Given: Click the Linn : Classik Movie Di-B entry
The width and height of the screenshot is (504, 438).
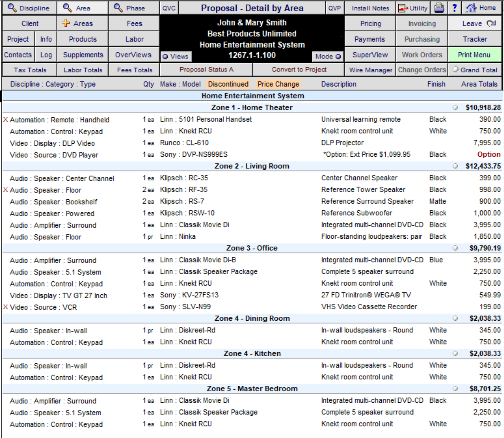Looking at the screenshot, I should tap(198, 260).
